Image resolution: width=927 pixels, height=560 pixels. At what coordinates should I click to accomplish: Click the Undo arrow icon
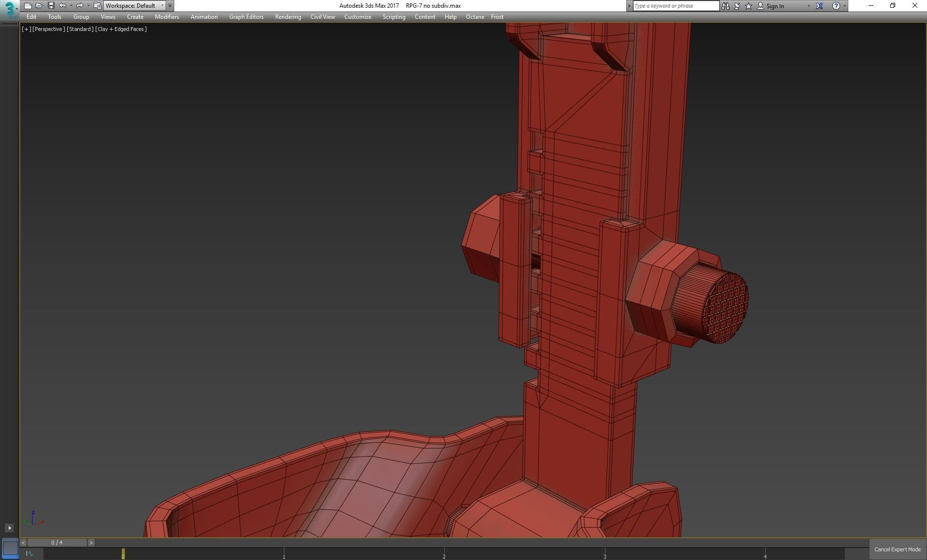click(x=63, y=6)
